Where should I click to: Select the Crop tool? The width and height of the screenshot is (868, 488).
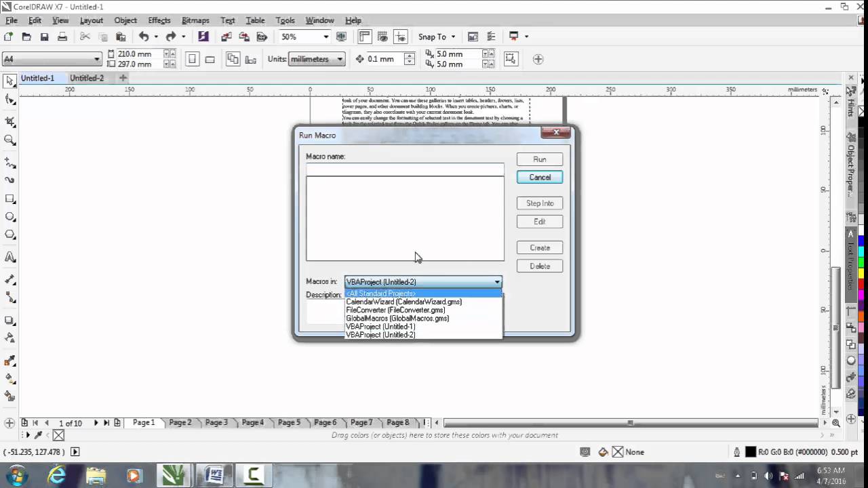(x=9, y=122)
